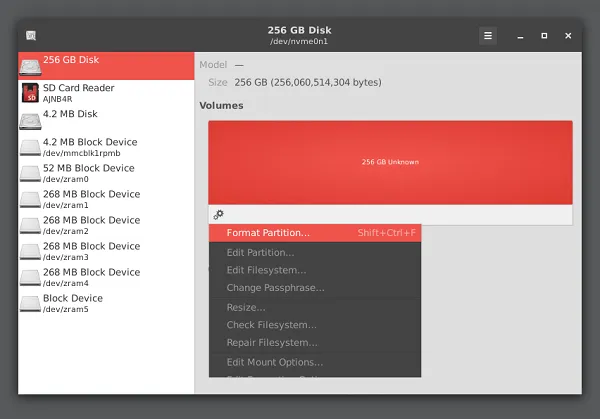Click the zram1 block device icon
The height and width of the screenshot is (419, 600).
point(31,199)
